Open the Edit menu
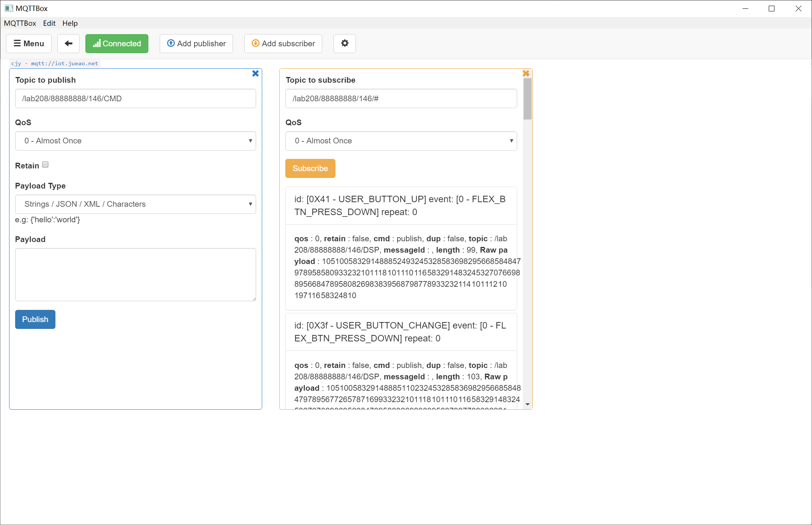 pos(49,23)
